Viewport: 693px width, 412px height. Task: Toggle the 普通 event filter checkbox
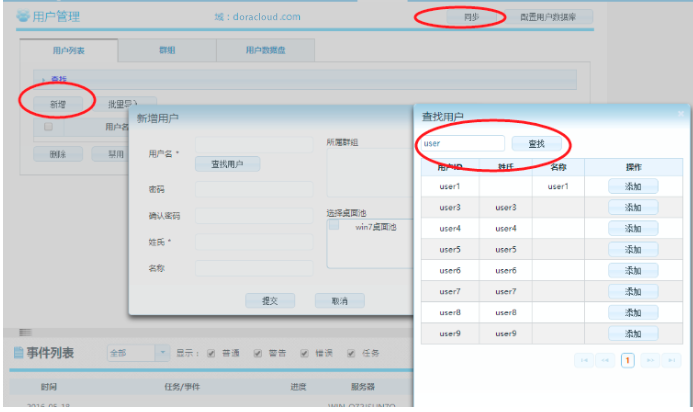point(211,353)
